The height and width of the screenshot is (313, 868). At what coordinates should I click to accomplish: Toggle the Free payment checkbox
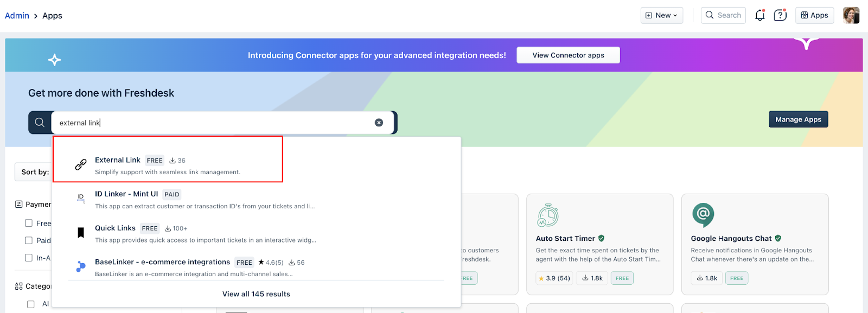(x=29, y=223)
